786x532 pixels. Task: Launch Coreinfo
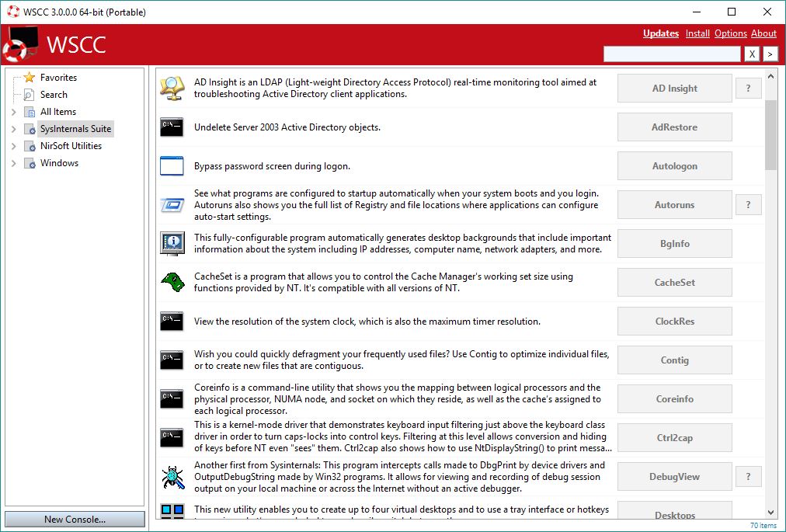[674, 399]
